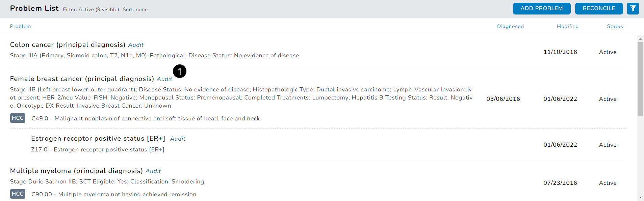Open Audit link for Multiple myeloma
This screenshot has width=644, height=201.
tap(153, 171)
